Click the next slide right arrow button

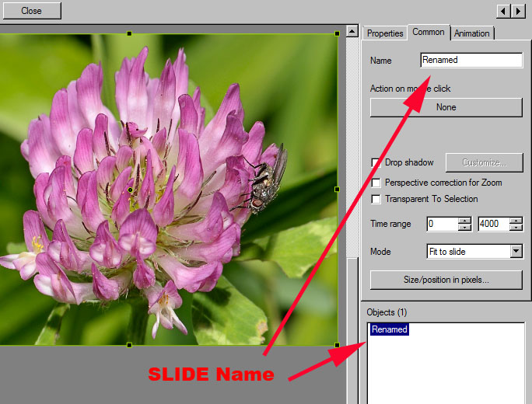pyautogui.click(x=516, y=11)
